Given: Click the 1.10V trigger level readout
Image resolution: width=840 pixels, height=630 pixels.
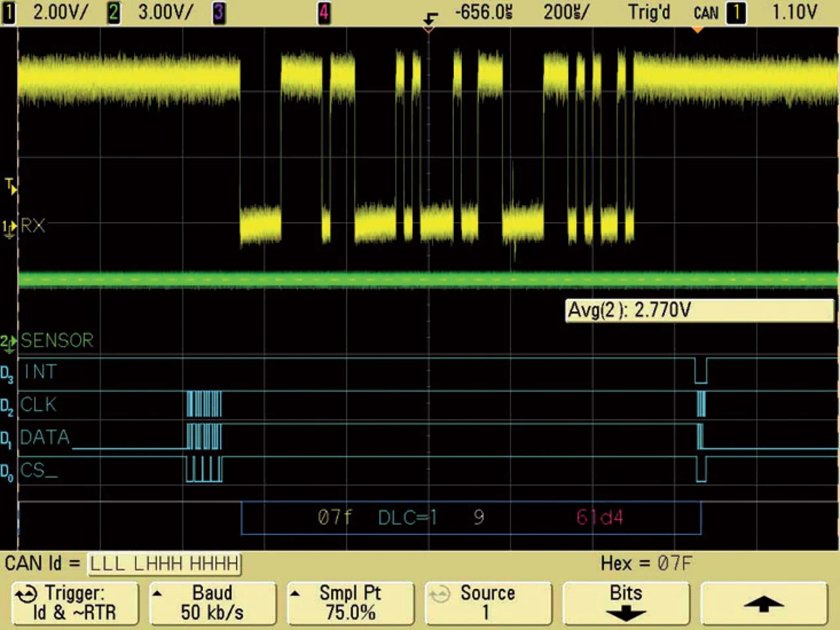Looking at the screenshot, I should pos(794,12).
